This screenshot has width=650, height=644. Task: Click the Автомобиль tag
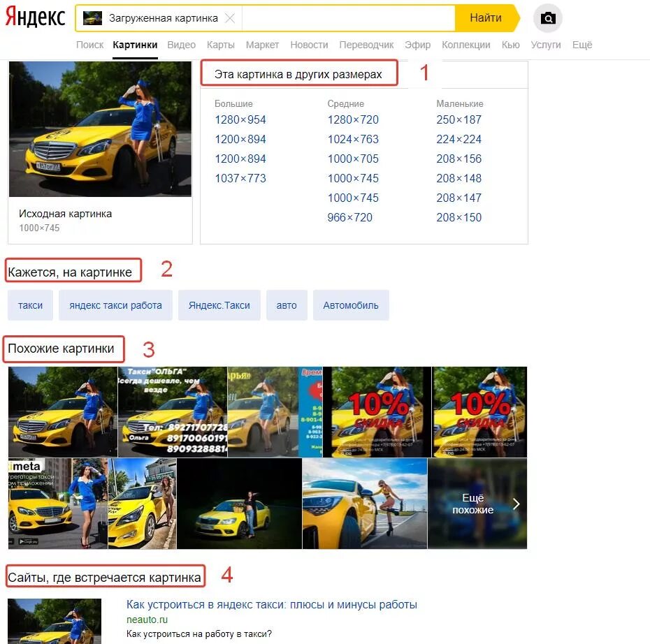coord(351,305)
